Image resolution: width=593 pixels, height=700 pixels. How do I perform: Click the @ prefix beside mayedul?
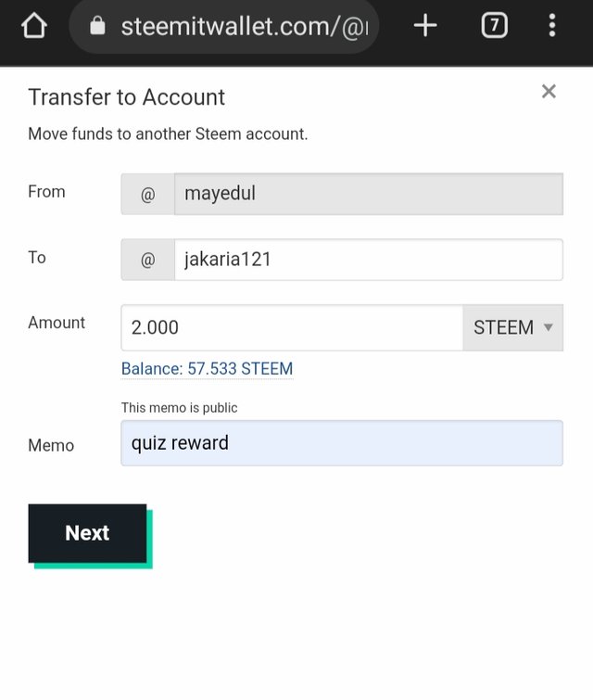point(147,194)
